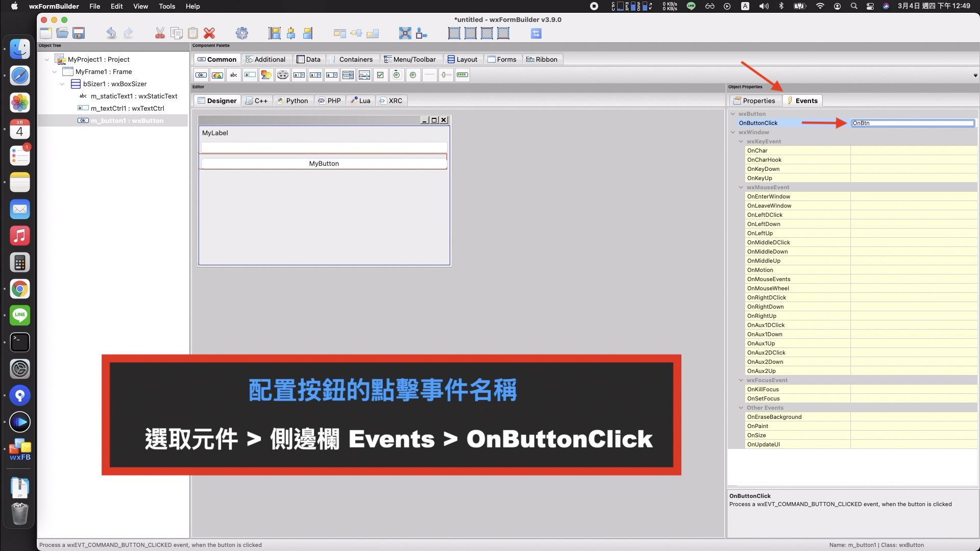Add wxStaticText (abc) component
The height and width of the screenshot is (551, 980).
[x=234, y=75]
